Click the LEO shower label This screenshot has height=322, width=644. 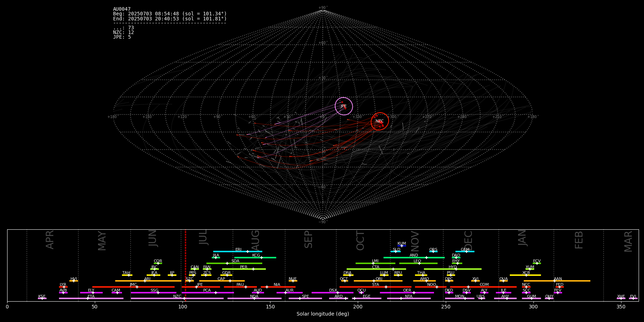click(x=417, y=261)
